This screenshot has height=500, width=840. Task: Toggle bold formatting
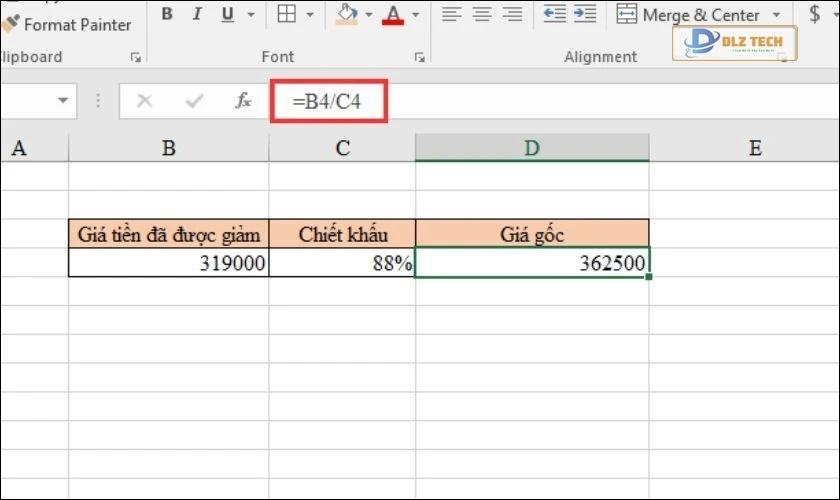tap(167, 14)
